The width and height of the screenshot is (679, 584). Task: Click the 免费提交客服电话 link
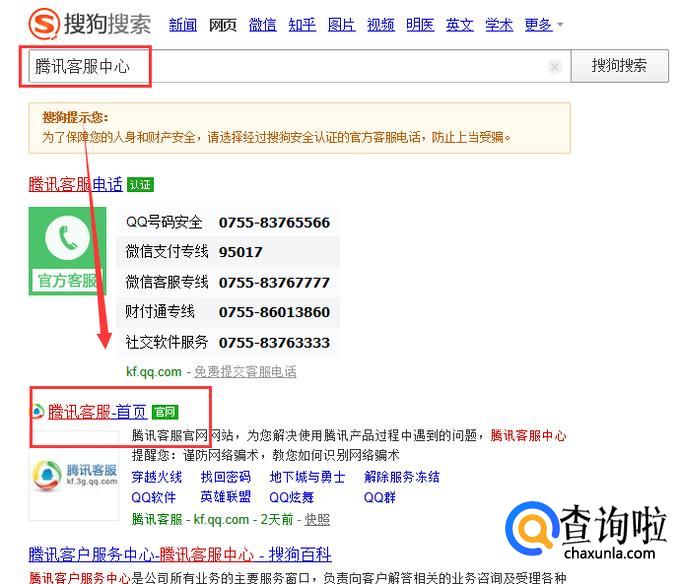[245, 372]
